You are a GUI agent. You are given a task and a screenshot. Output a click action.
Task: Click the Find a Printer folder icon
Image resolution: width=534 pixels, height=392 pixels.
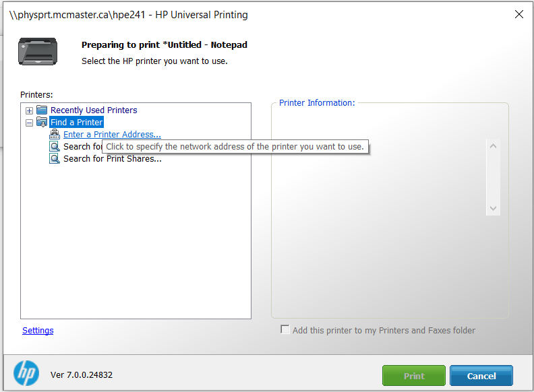42,123
